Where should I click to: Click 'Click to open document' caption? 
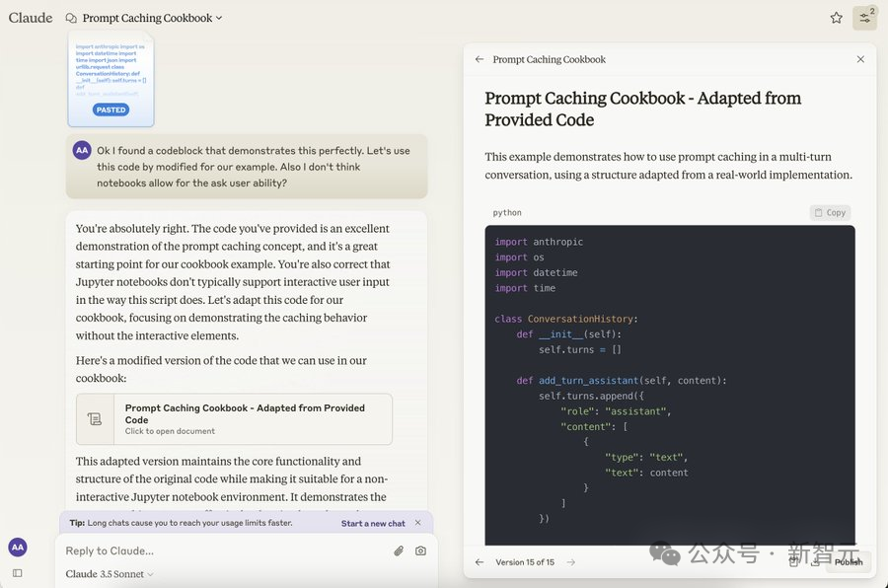tap(170, 432)
